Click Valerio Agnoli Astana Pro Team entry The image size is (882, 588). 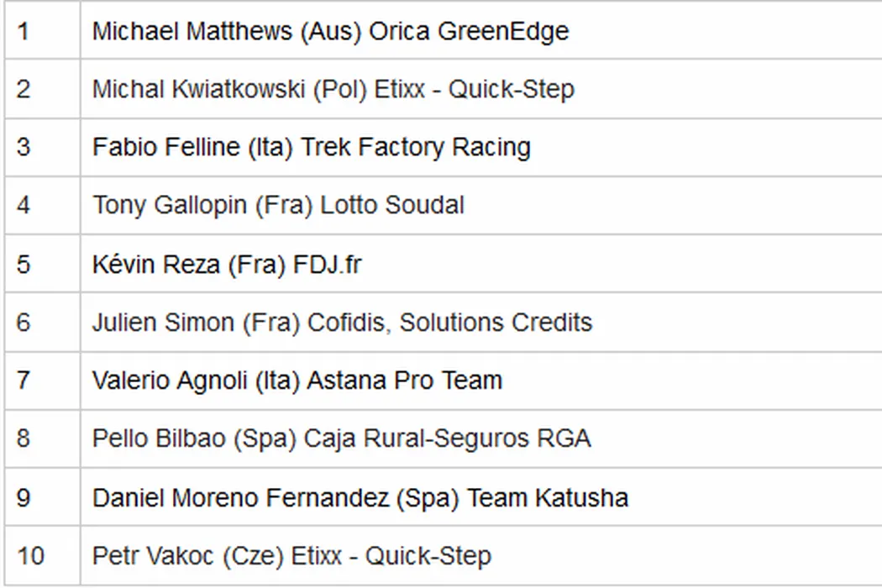point(297,381)
